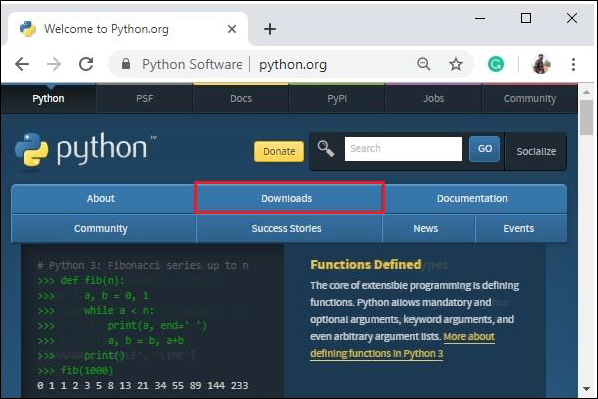Screen dimensions: 598x399
Task: Maximize the browser window
Action: click(526, 18)
